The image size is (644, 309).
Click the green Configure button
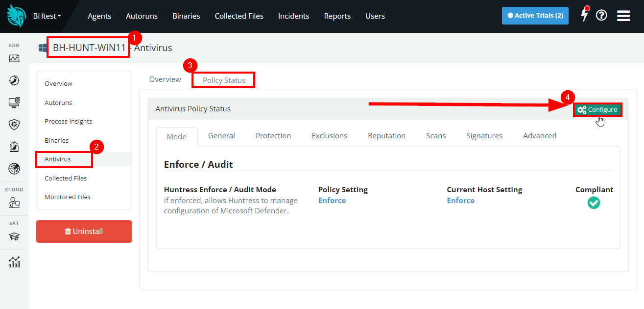coord(597,110)
